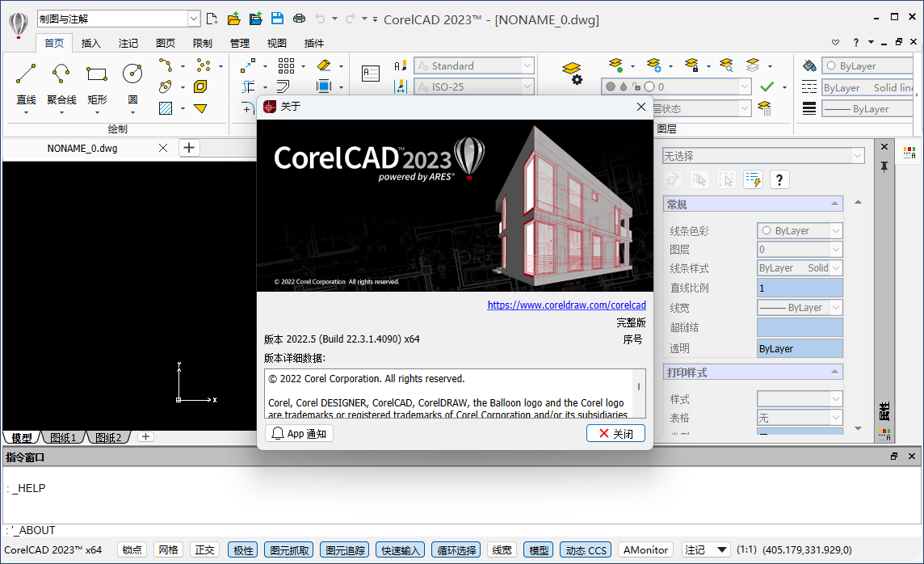
Task: Click the quick select lightning icon
Action: click(x=753, y=179)
